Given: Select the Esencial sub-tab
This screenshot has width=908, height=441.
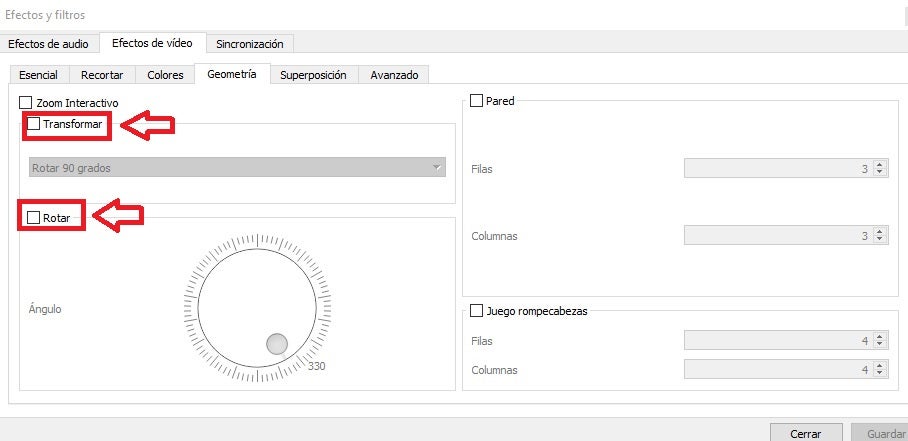Looking at the screenshot, I should tap(39, 75).
